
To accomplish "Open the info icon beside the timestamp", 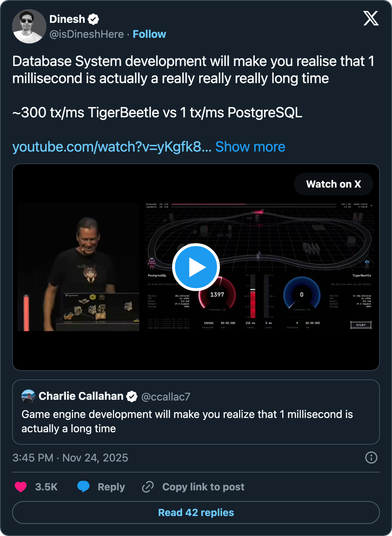I will pyautogui.click(x=371, y=458).
